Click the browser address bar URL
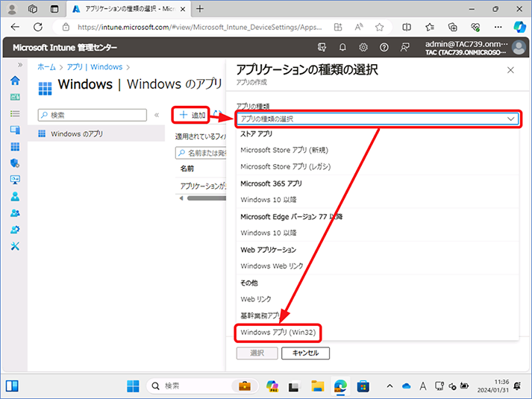The height and width of the screenshot is (399, 532). (199, 27)
